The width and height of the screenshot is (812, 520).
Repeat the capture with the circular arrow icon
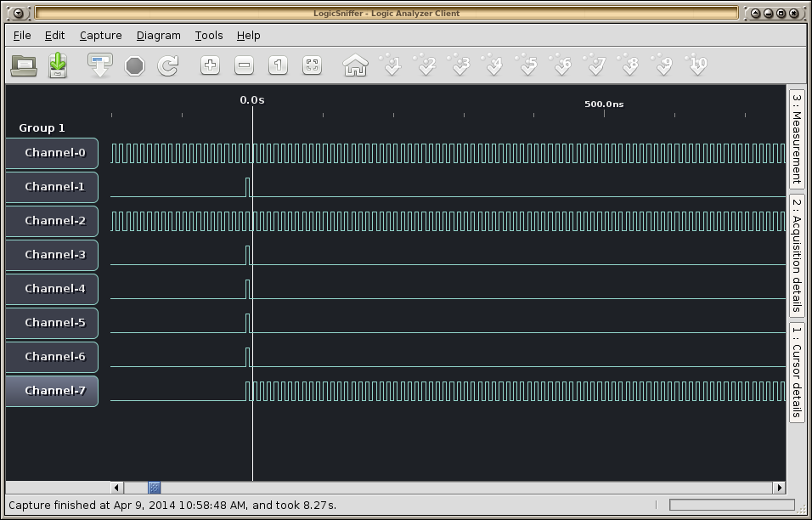click(x=168, y=65)
